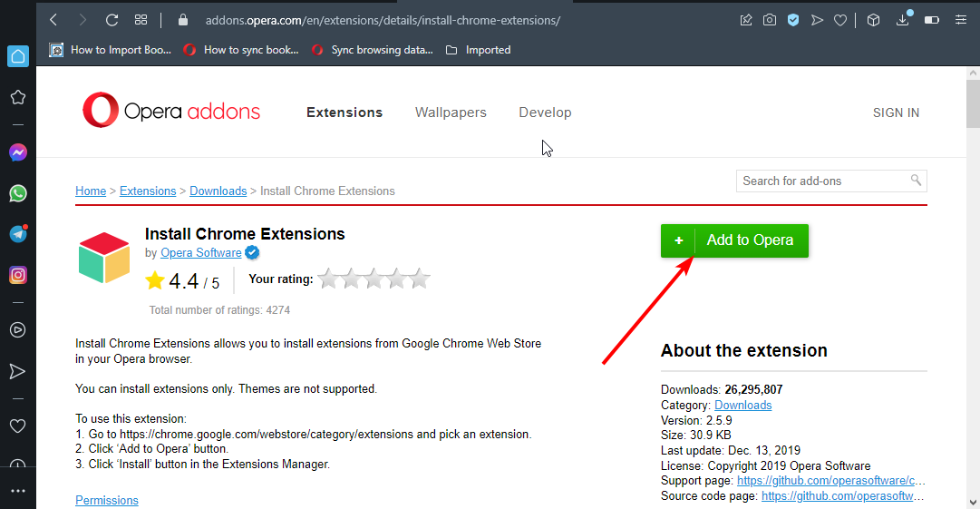Viewport: 980px width, 509px height.
Task: Launch Instagram from the sidebar
Action: click(x=17, y=275)
